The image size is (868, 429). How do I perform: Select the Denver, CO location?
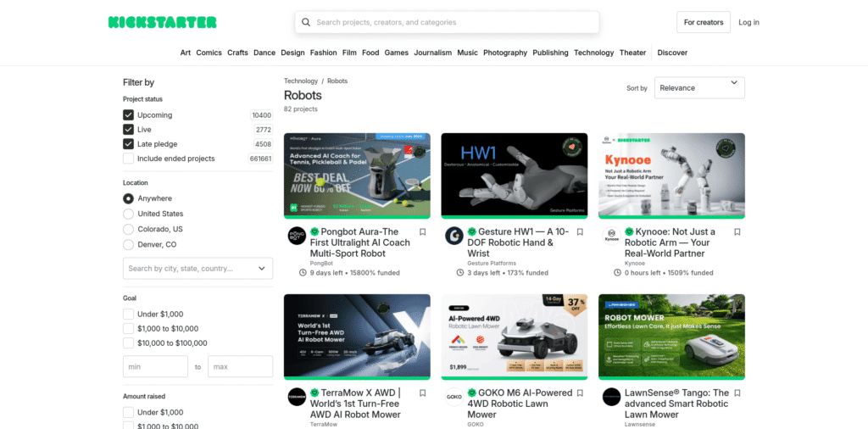(129, 245)
